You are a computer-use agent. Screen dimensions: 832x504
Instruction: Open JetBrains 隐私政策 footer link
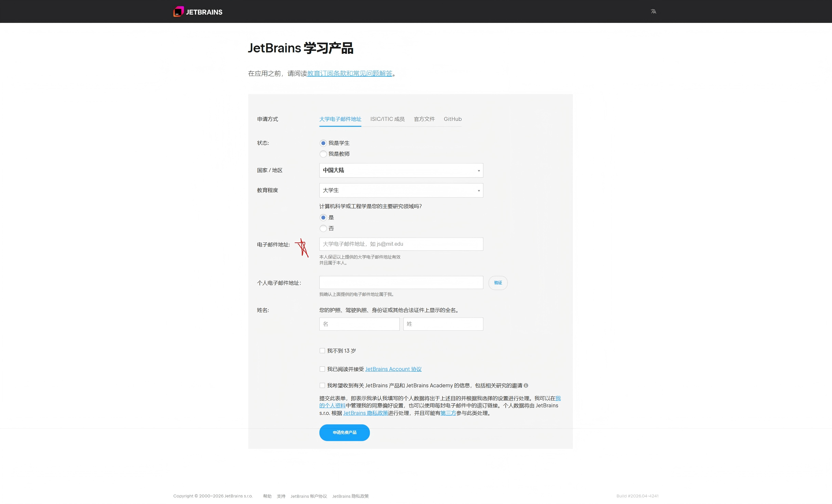(350, 496)
